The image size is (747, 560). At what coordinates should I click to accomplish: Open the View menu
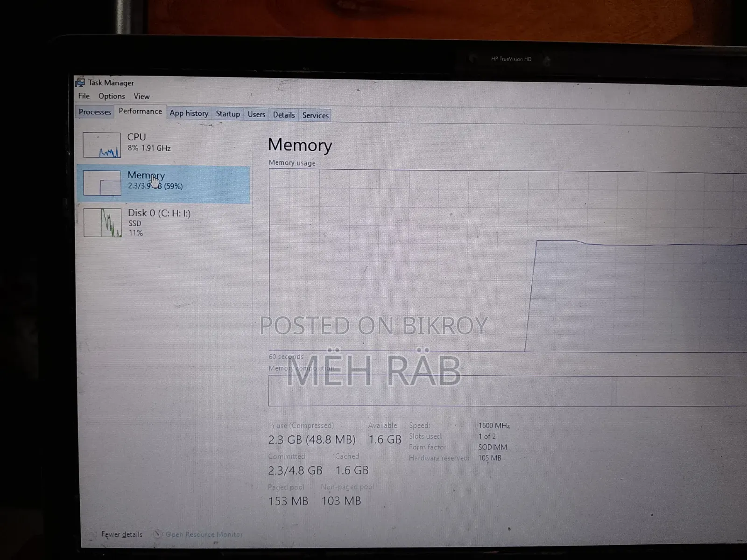coord(141,97)
